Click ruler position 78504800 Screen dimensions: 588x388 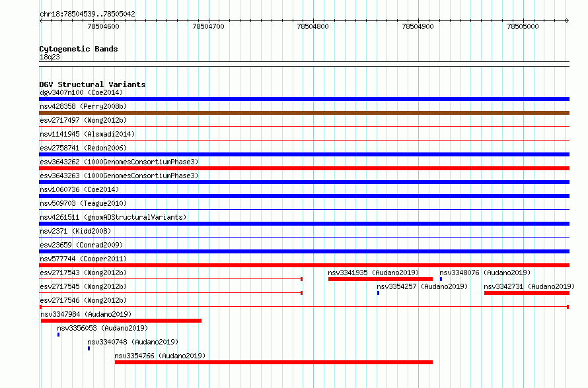tap(312, 26)
